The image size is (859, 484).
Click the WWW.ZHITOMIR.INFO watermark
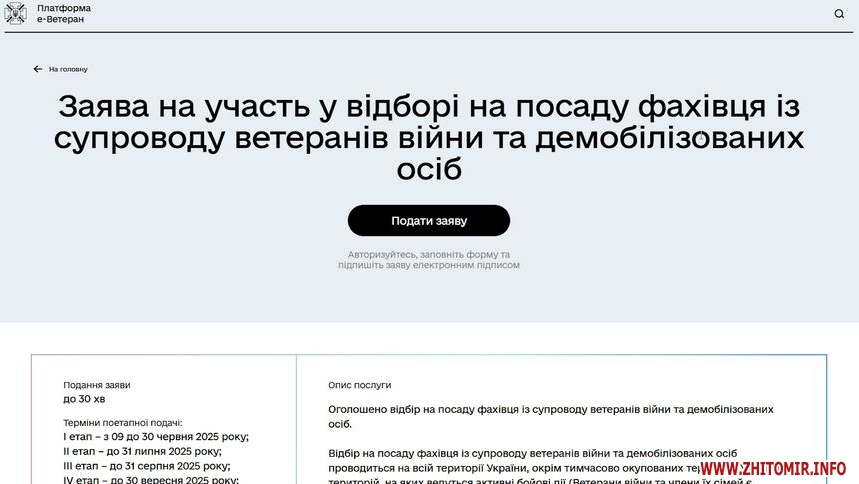click(x=773, y=468)
